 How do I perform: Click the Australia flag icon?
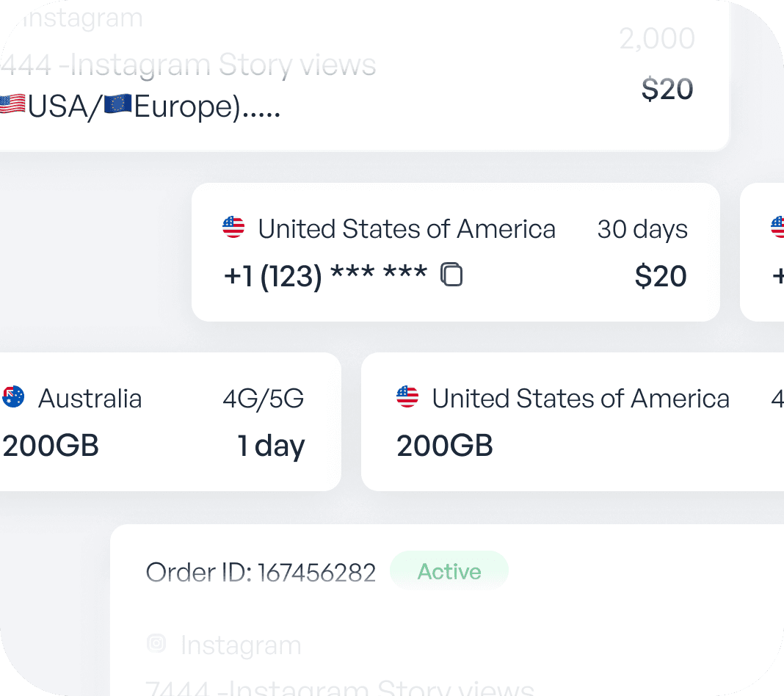13,397
